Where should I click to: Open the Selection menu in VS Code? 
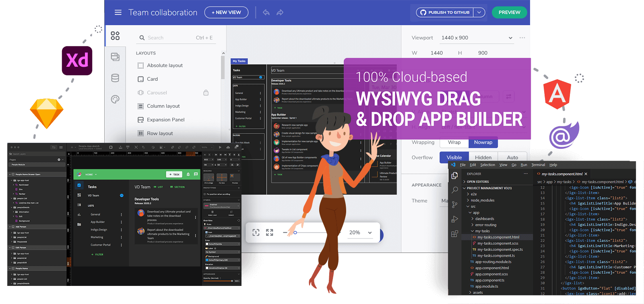[487, 165]
